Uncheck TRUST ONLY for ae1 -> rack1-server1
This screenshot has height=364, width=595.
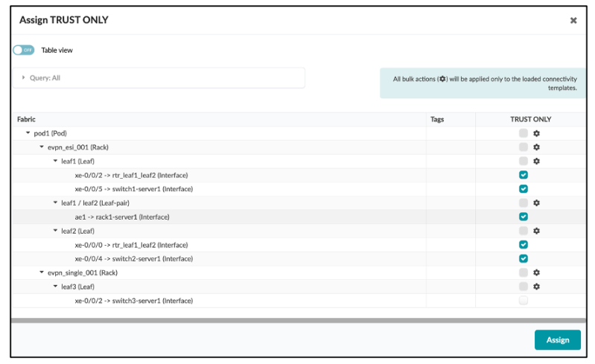click(x=524, y=217)
